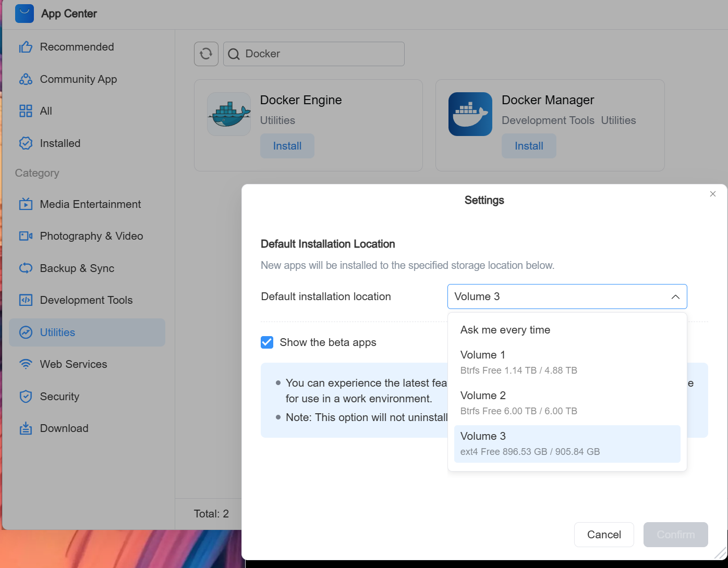
Task: Click the Settings dialog resize grip
Action: (x=721, y=553)
